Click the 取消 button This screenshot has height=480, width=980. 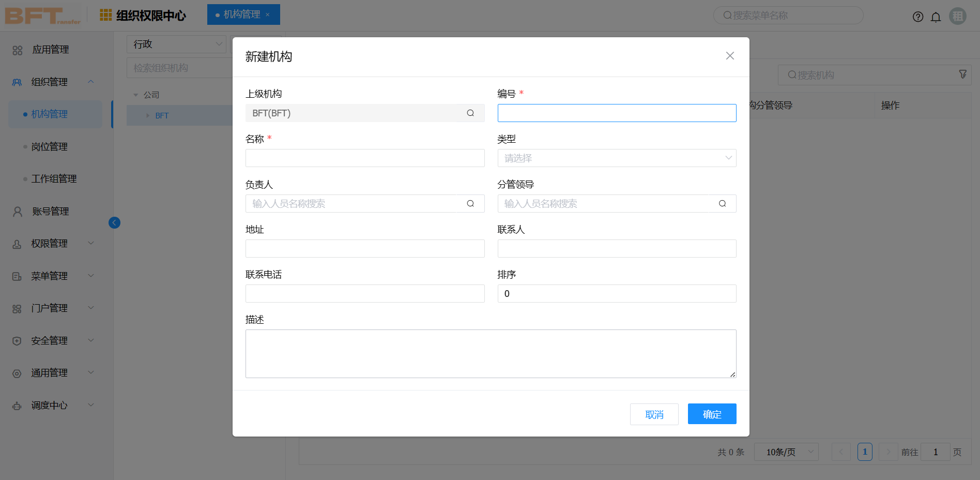tap(654, 414)
